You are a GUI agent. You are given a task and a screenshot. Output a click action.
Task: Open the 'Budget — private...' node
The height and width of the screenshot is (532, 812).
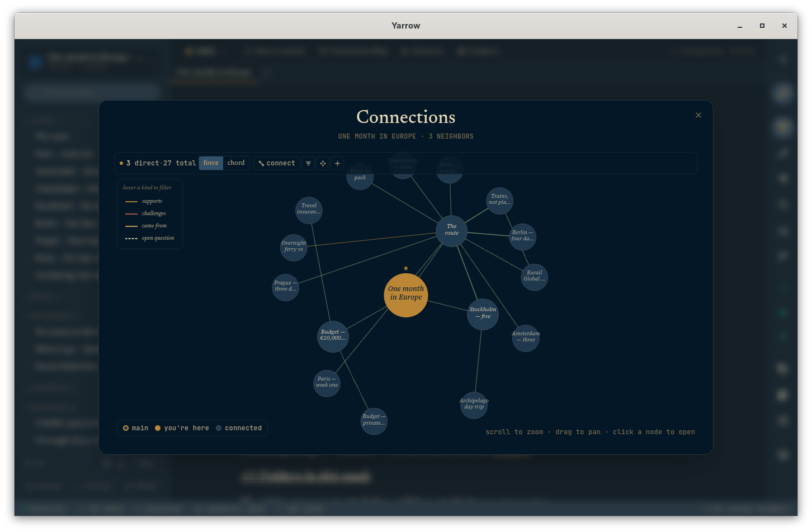(374, 421)
